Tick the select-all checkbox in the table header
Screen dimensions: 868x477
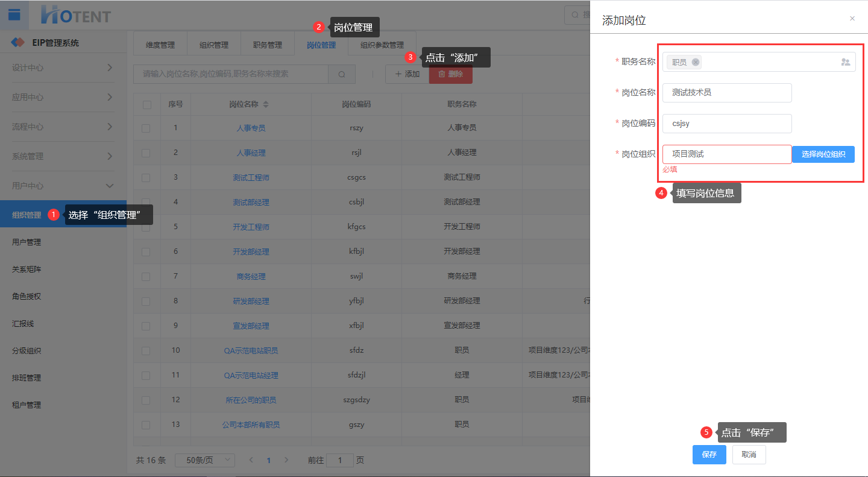pos(146,104)
